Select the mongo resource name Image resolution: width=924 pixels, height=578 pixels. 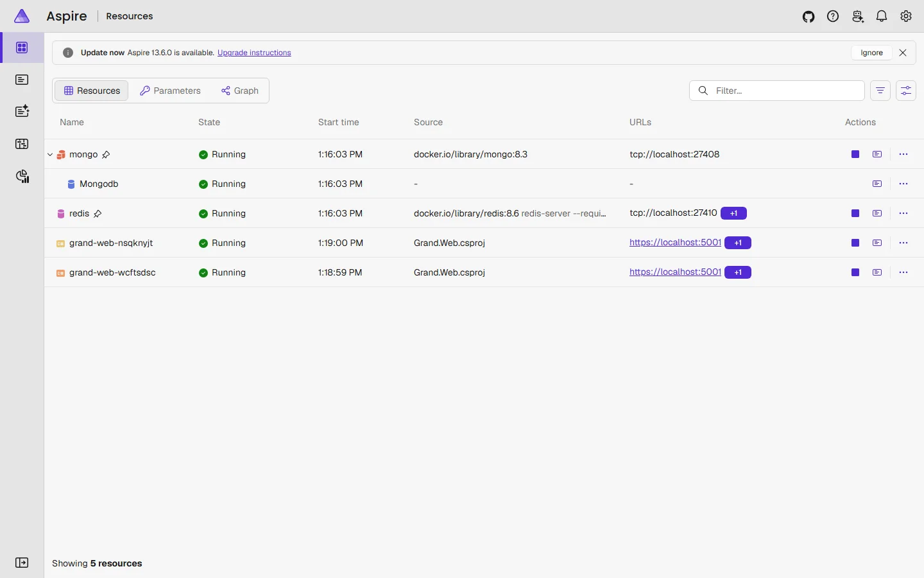(x=83, y=154)
